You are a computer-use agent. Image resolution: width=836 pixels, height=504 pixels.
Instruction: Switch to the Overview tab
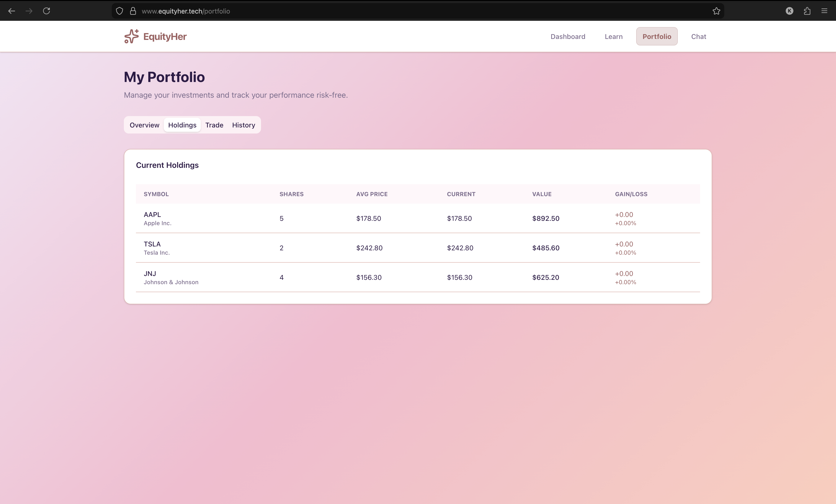pyautogui.click(x=144, y=125)
